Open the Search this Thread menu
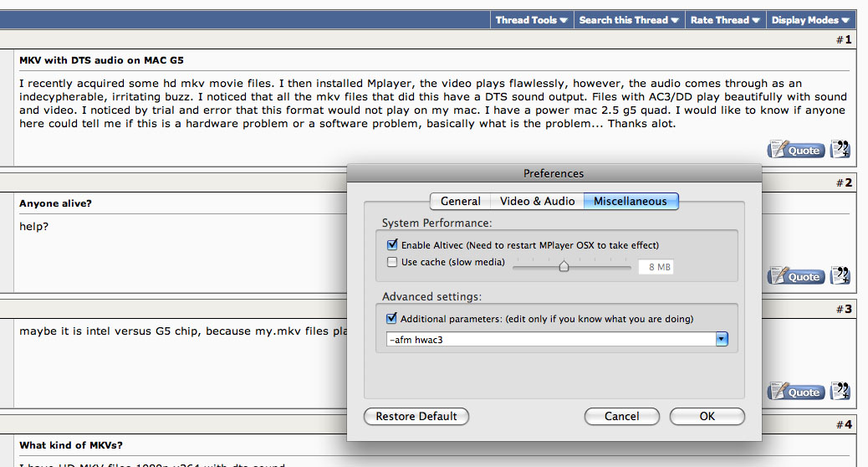The height and width of the screenshot is (467, 868). click(x=629, y=20)
